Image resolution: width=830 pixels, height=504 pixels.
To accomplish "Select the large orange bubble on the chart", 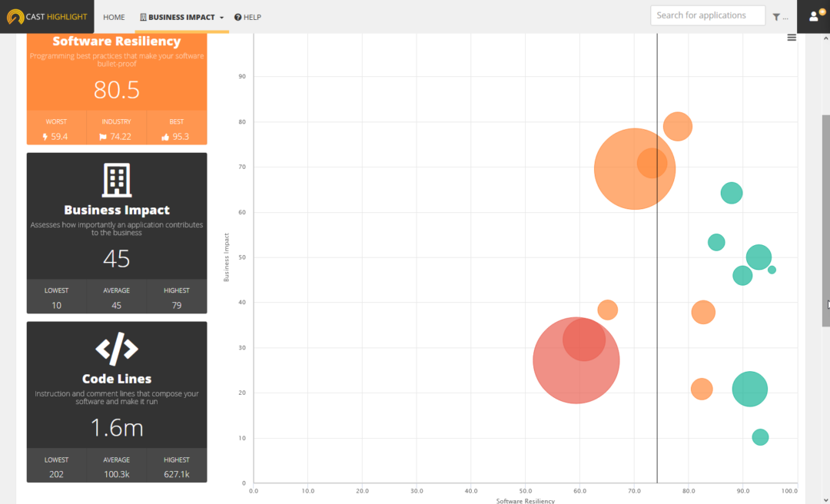I will click(634, 167).
